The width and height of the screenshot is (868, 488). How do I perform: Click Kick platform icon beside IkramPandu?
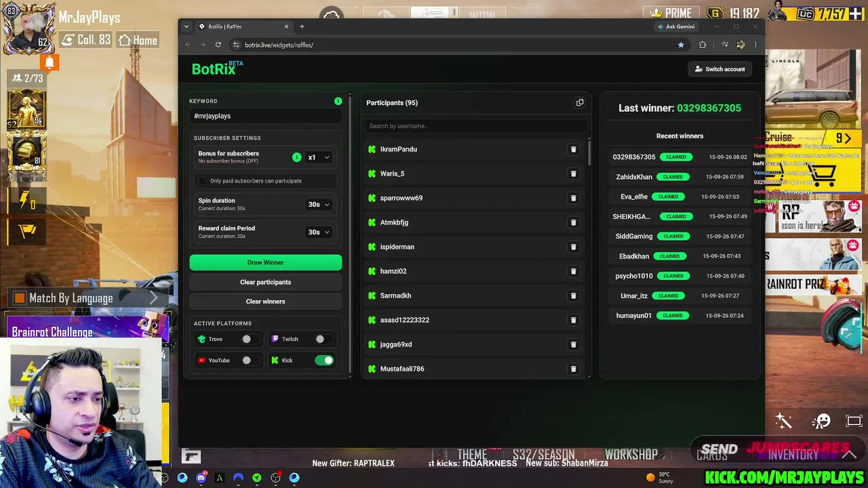coord(372,149)
